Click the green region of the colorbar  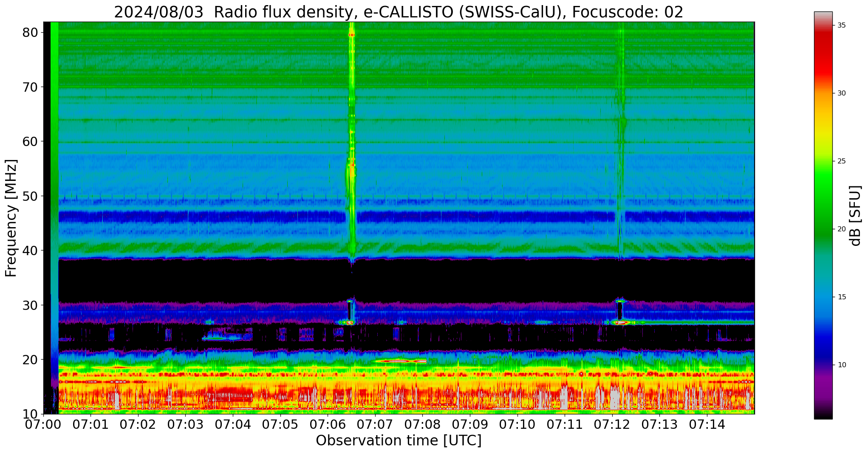(x=823, y=204)
